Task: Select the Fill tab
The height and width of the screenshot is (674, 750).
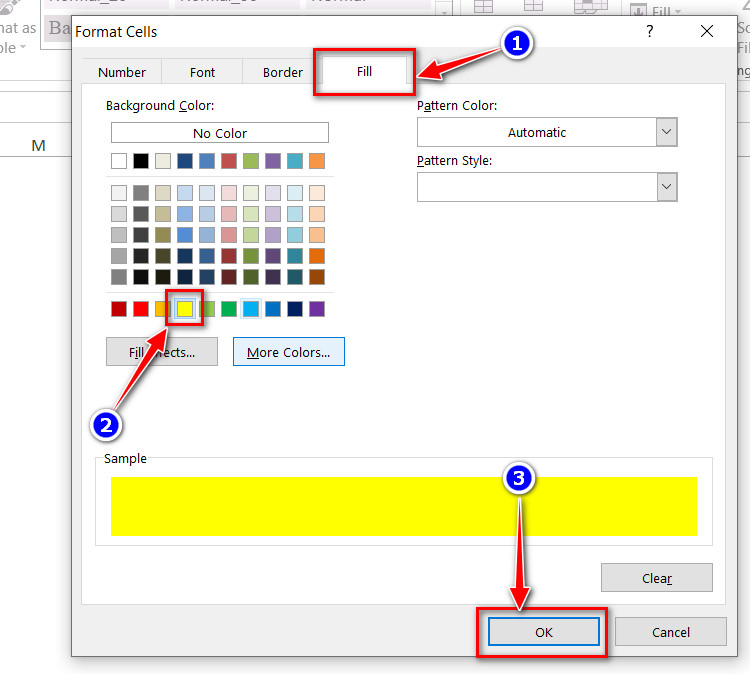Action: 364,71
